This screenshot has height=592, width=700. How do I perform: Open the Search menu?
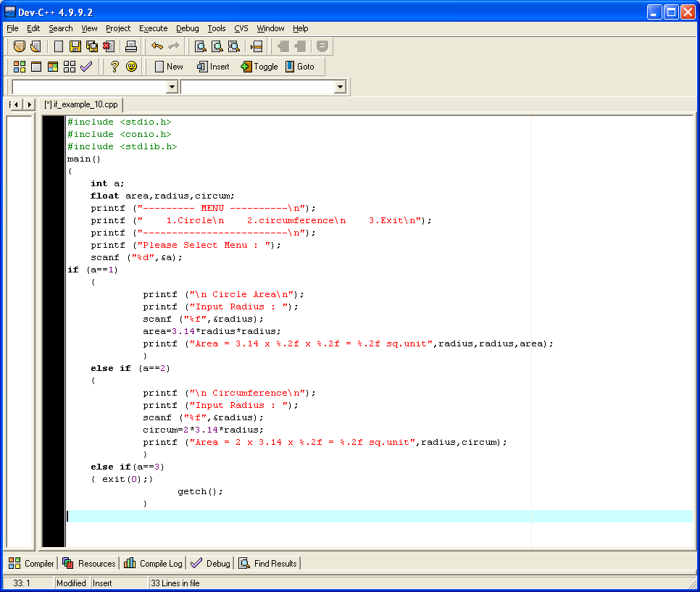(60, 28)
